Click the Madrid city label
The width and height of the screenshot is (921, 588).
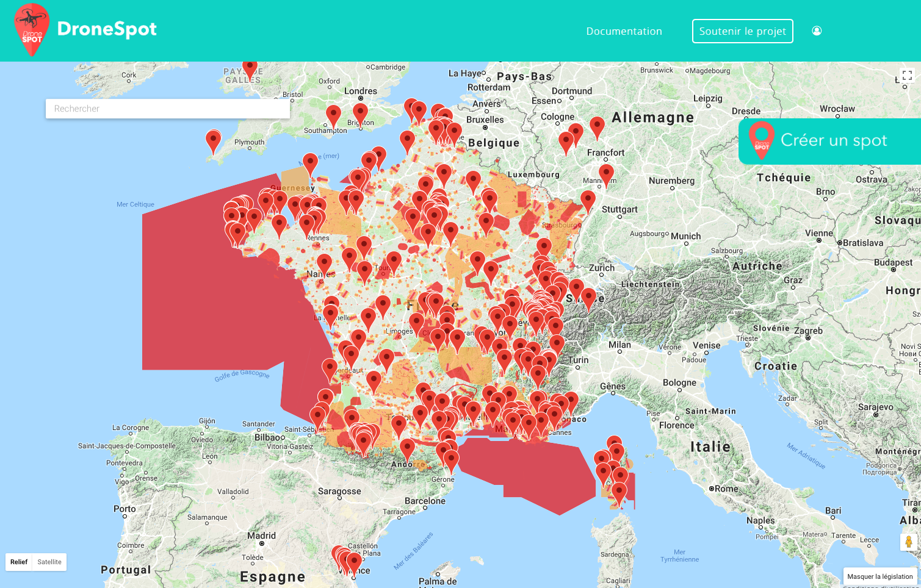[x=261, y=536]
